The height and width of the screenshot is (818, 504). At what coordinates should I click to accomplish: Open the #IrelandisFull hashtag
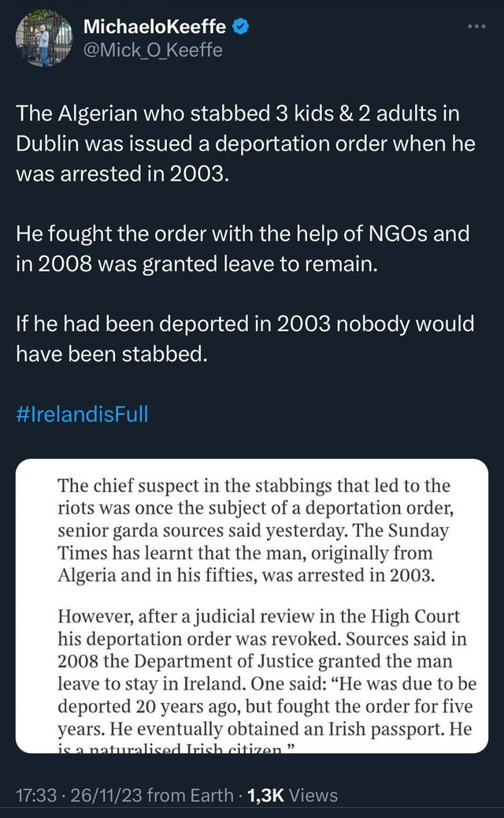pos(82,414)
